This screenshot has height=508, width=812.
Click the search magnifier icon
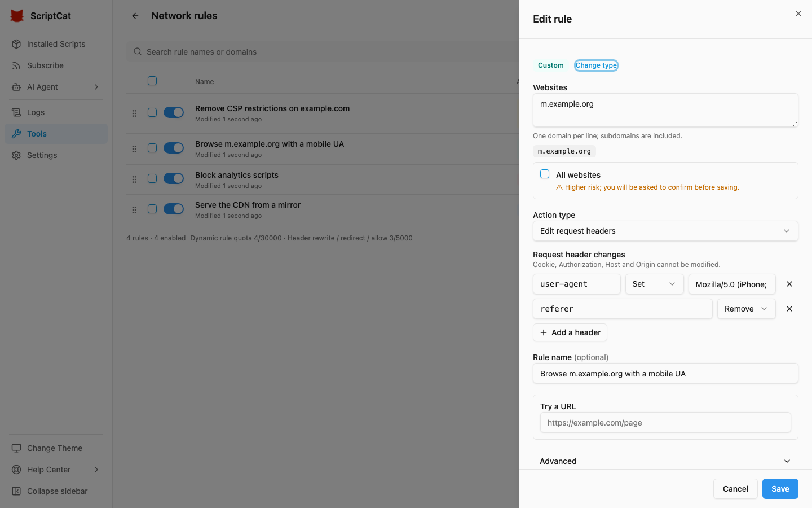point(138,51)
